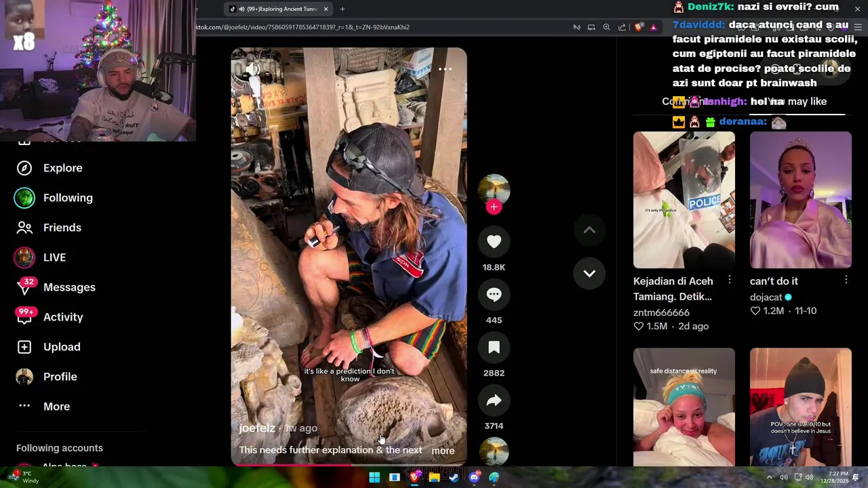
Task: Open options for Kejadian di Aceh video
Action: click(x=730, y=280)
